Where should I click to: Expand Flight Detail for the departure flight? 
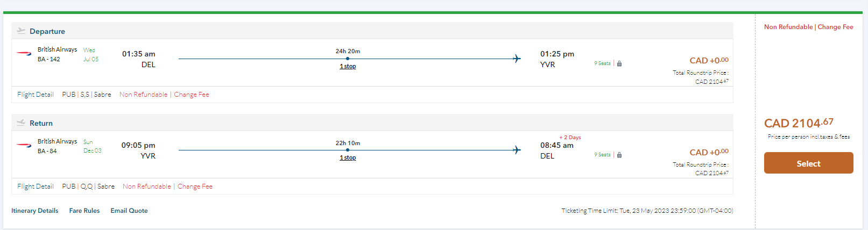click(36, 95)
